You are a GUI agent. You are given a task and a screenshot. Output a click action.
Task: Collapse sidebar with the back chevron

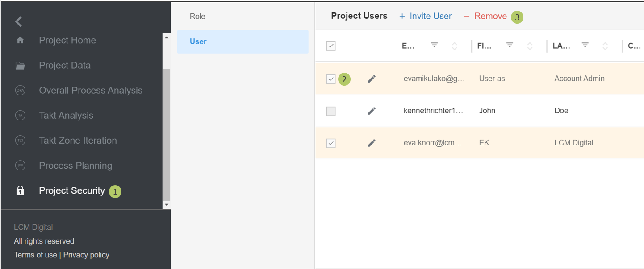pos(18,21)
